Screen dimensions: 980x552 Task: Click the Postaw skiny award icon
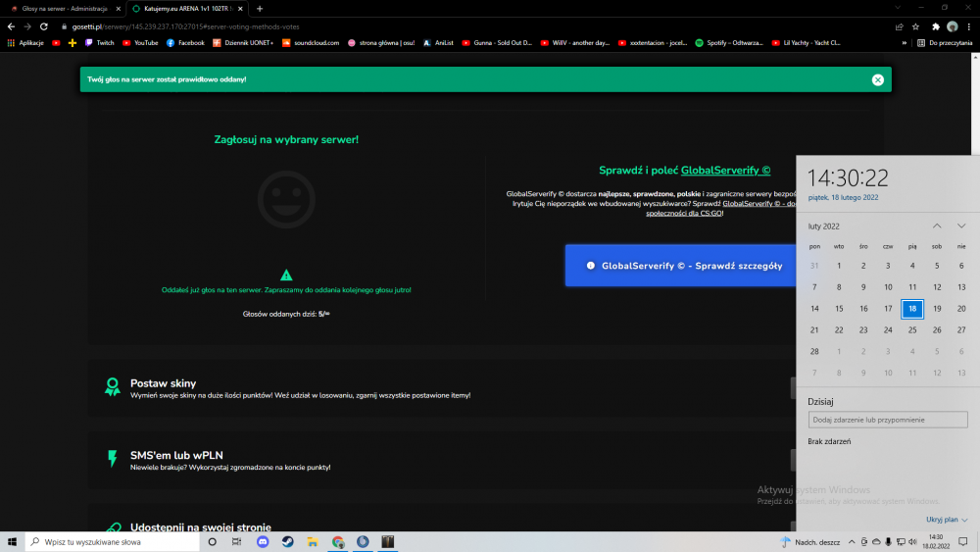tap(113, 387)
